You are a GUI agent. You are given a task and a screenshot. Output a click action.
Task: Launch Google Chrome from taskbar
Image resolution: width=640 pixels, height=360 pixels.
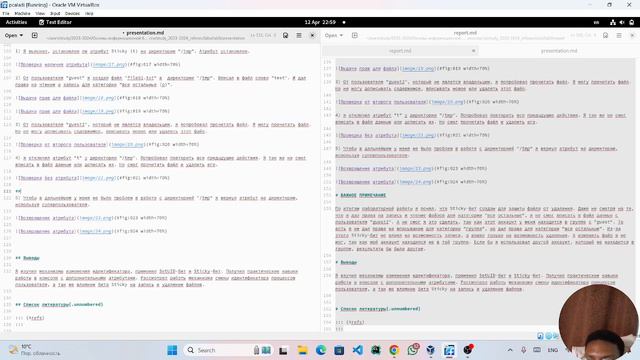click(x=394, y=350)
